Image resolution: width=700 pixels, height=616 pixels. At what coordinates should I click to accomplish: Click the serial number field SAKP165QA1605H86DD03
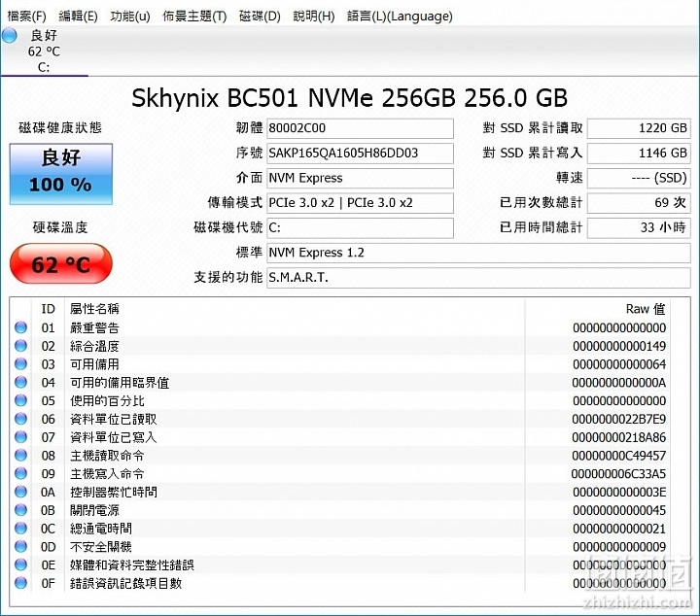[360, 153]
